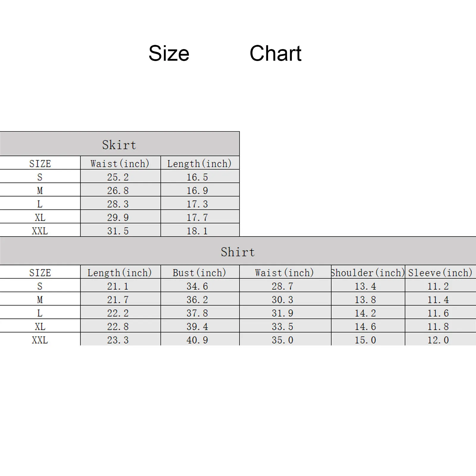Select shirt waist value 33.5
The height and width of the screenshot is (476, 476).
[282, 326]
